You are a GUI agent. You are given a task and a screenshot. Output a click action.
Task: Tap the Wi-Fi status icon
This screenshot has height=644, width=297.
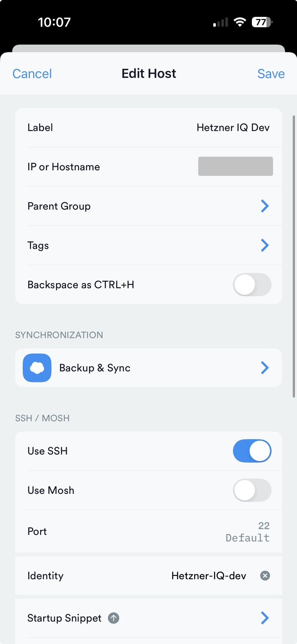[x=240, y=22]
